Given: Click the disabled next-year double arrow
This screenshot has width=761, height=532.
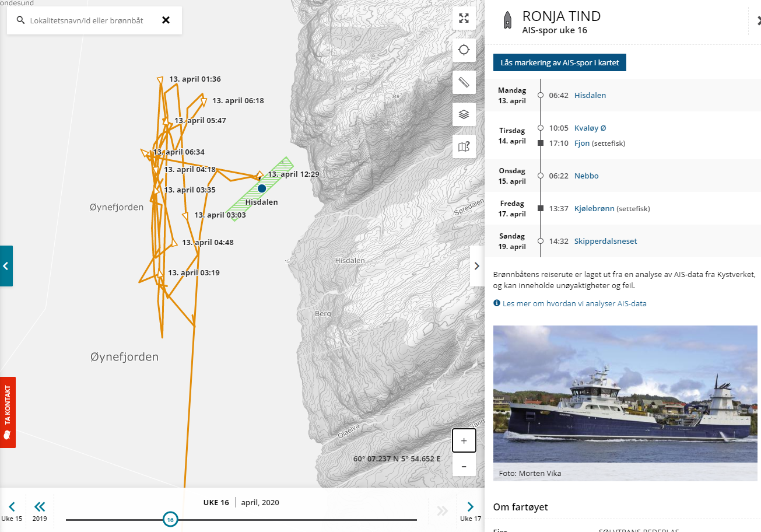Looking at the screenshot, I should [x=443, y=511].
